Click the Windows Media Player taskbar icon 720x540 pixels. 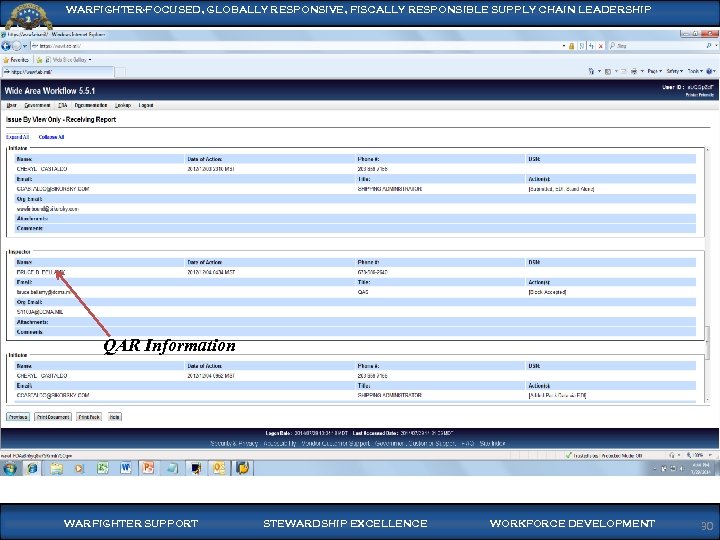click(79, 468)
